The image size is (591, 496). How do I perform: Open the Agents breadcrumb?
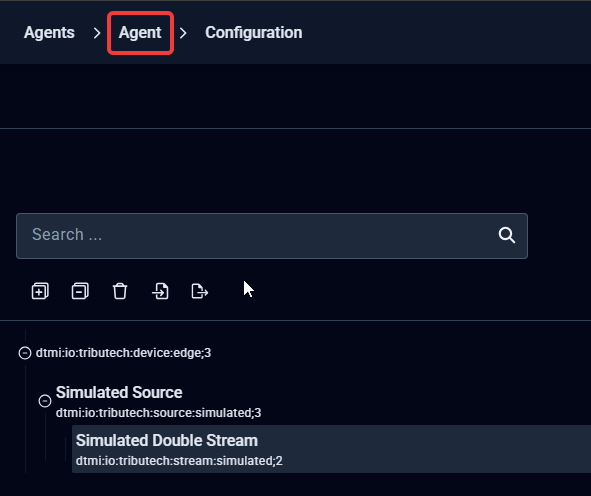49,33
